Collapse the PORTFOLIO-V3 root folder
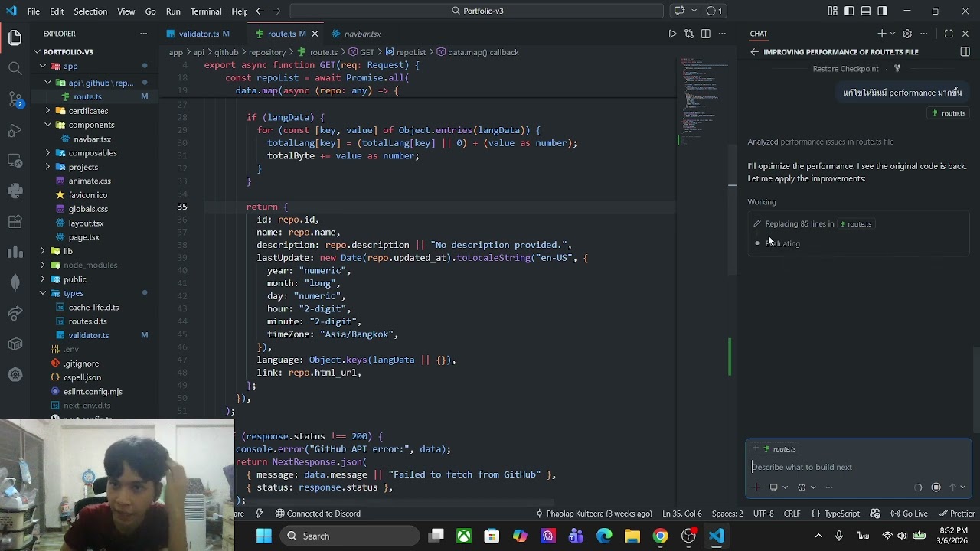Image resolution: width=980 pixels, height=551 pixels. click(68, 52)
